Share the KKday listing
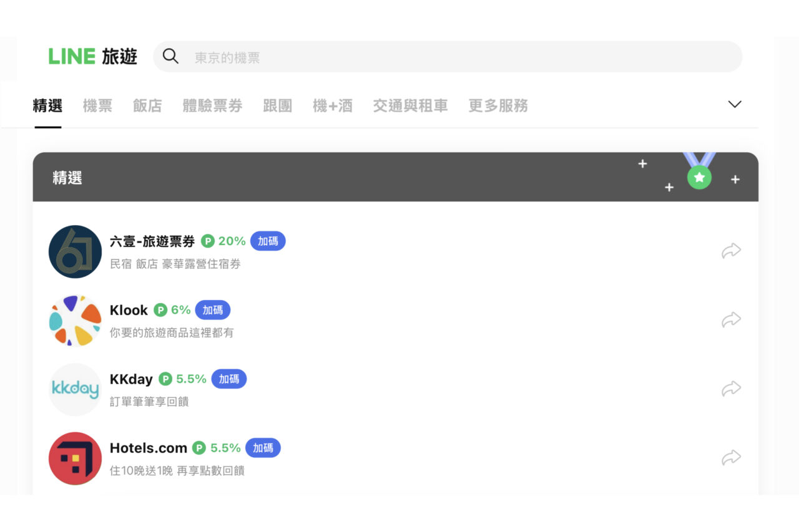799x532 pixels. [x=731, y=389]
